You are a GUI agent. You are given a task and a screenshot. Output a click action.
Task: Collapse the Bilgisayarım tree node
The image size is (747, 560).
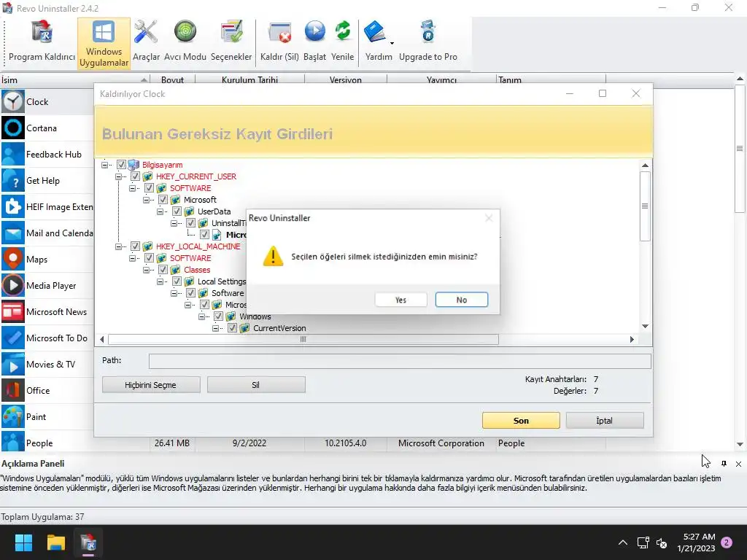104,165
